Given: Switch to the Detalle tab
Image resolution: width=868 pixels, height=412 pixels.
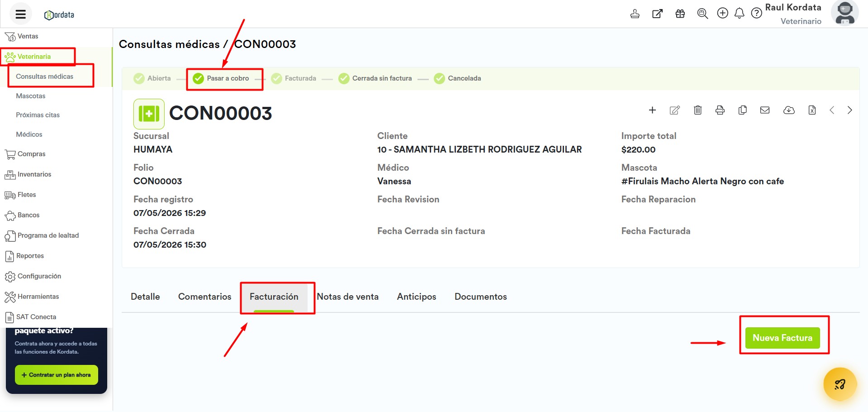Looking at the screenshot, I should point(145,297).
